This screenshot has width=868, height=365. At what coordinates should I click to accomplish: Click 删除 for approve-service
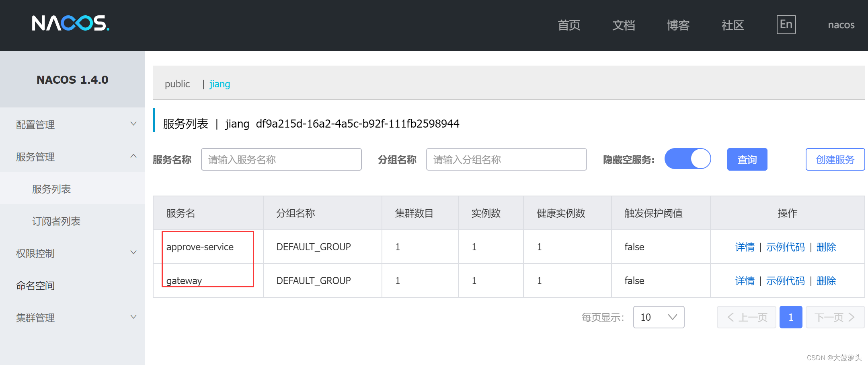826,247
